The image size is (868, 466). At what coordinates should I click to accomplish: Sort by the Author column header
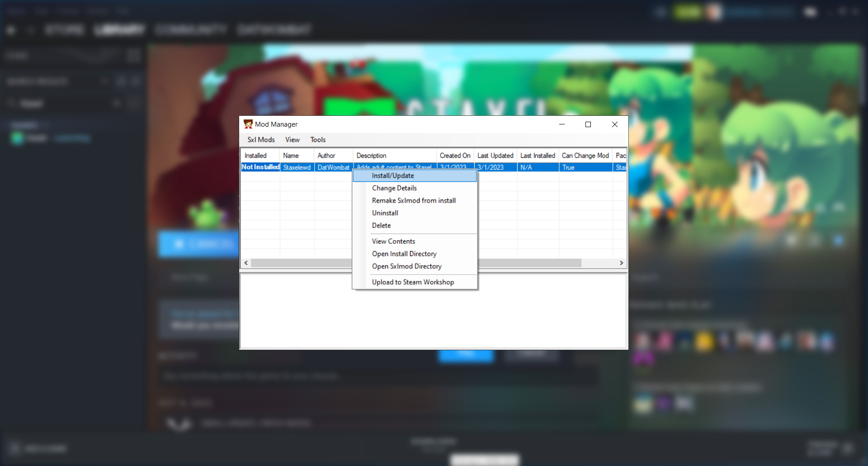[333, 156]
